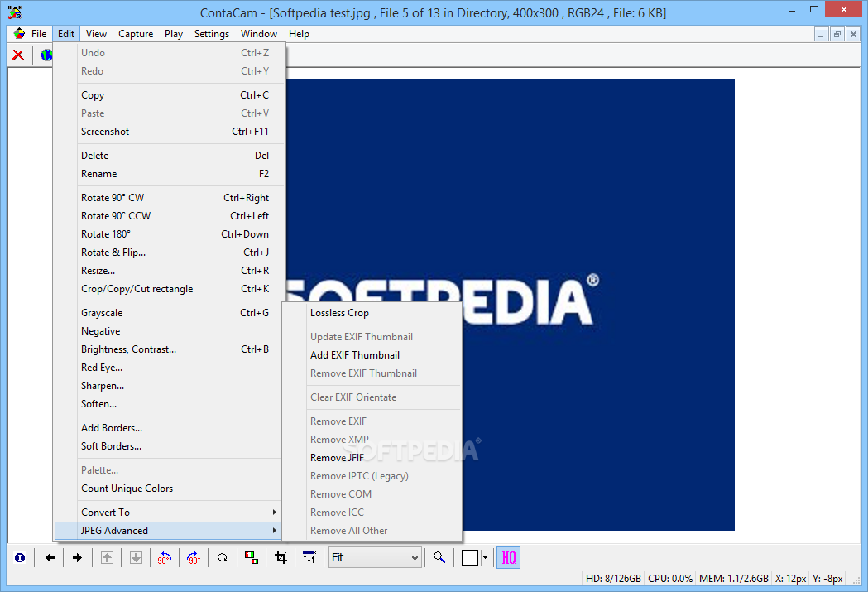Click the HD: 8/126GB status entry
868x592 pixels.
pos(613,579)
